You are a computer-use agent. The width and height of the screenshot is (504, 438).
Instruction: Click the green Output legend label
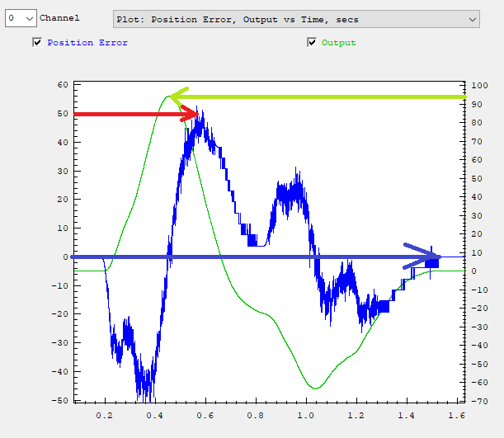pos(338,43)
